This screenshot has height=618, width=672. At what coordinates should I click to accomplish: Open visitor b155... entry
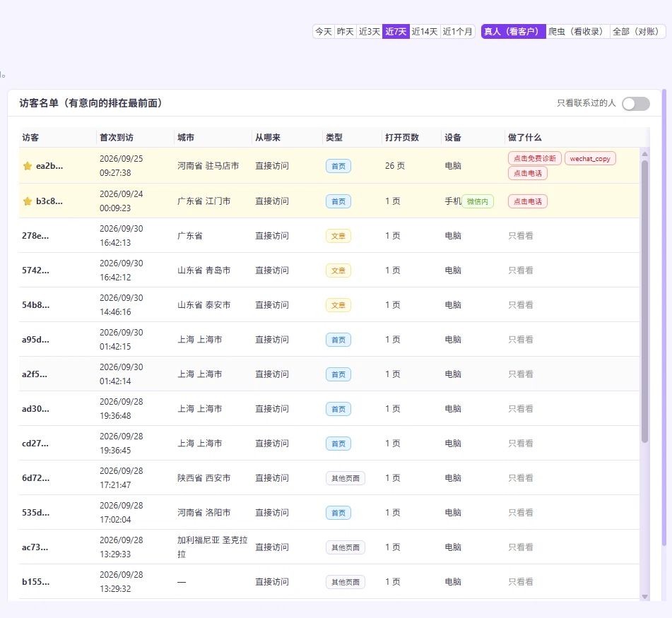click(x=35, y=582)
